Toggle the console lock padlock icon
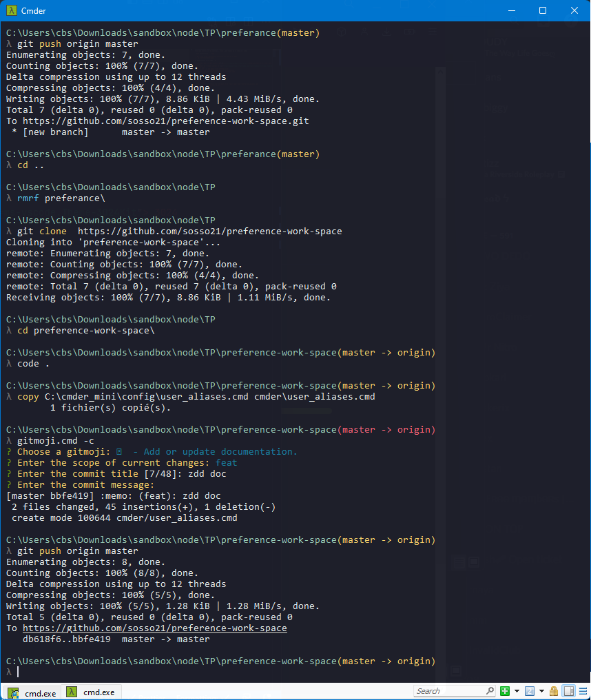Viewport: 591px width, 700px height. [x=553, y=691]
